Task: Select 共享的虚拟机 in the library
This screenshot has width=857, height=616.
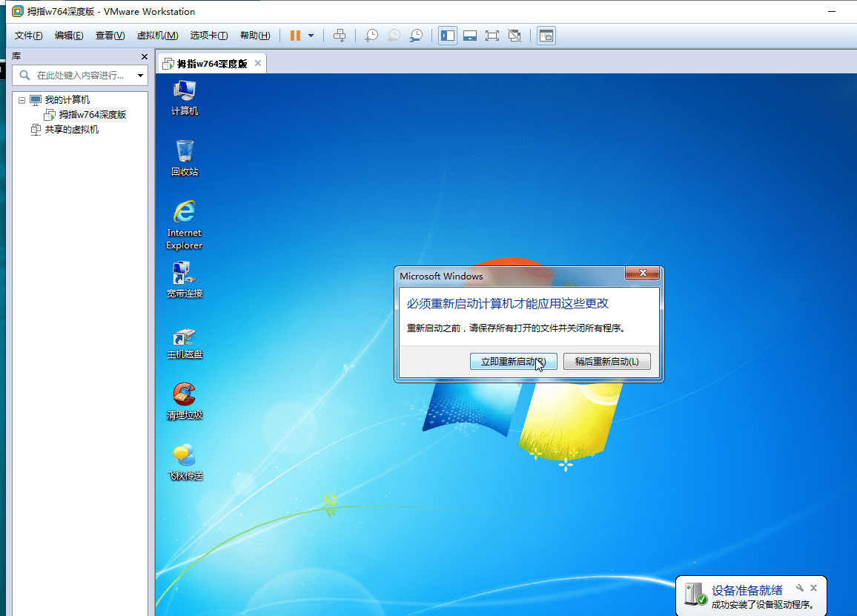Action: click(72, 130)
